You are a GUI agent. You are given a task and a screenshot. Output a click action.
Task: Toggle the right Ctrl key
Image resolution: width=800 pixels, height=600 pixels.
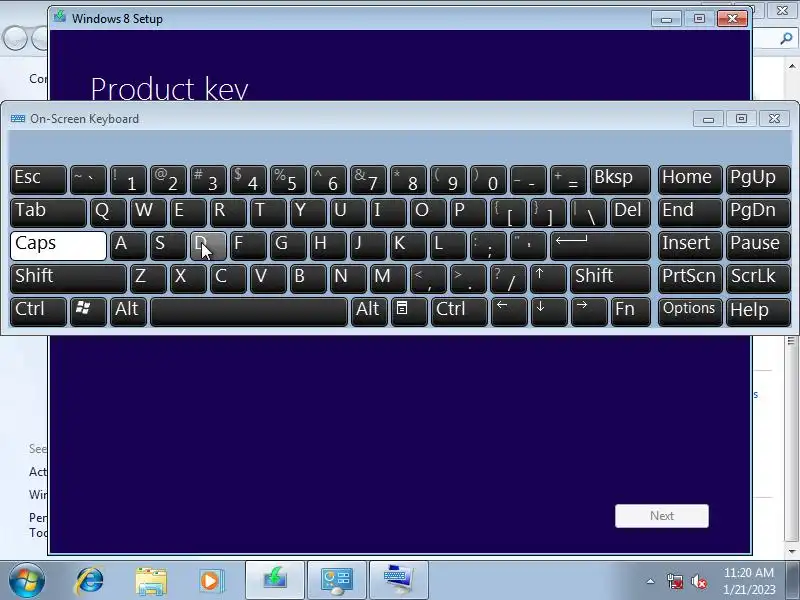(459, 311)
